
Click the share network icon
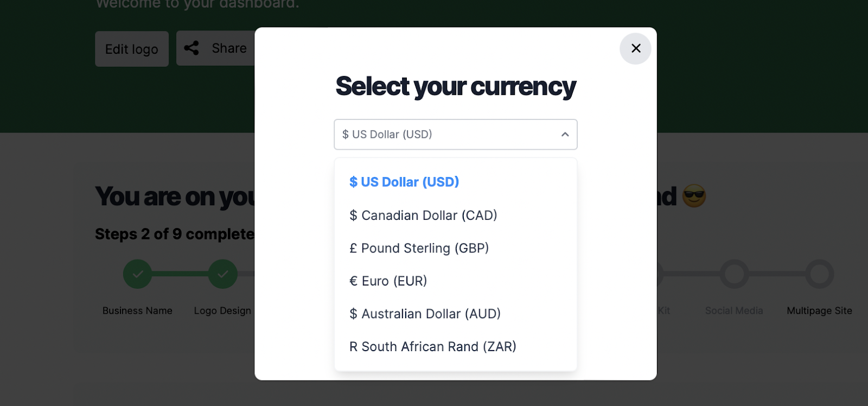(x=192, y=48)
